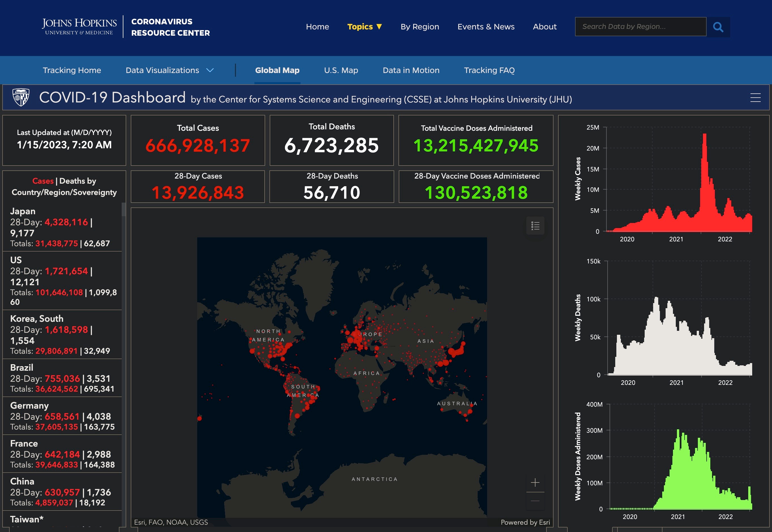Image resolution: width=772 pixels, height=532 pixels.
Task: Open Events & News nav item
Action: (x=486, y=27)
